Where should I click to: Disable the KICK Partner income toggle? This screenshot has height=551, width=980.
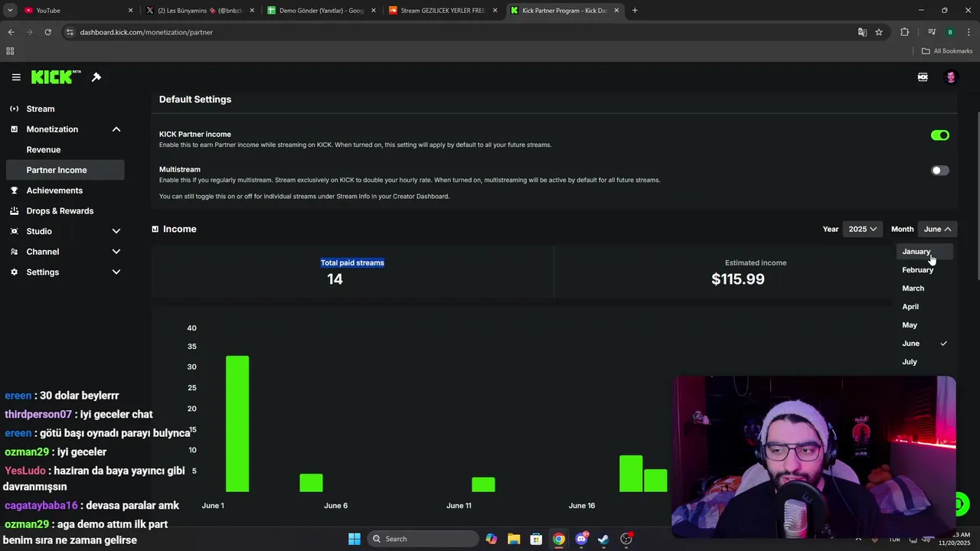[939, 135]
